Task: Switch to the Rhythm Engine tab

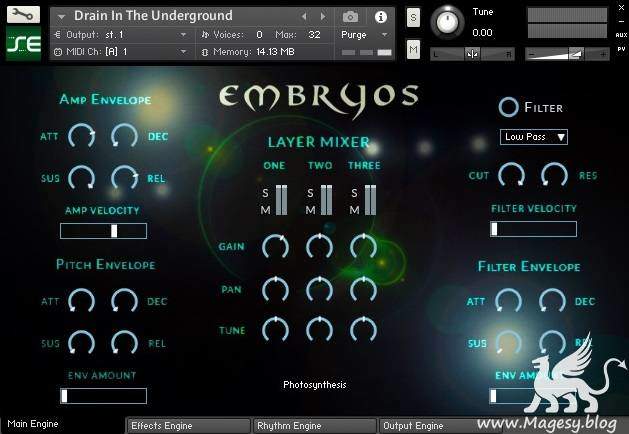Action: tap(314, 426)
